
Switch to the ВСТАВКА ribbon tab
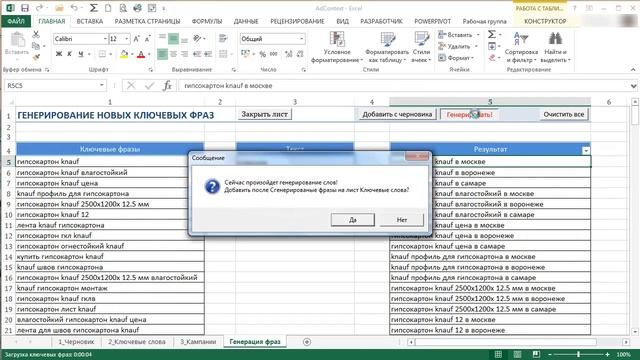(89, 21)
